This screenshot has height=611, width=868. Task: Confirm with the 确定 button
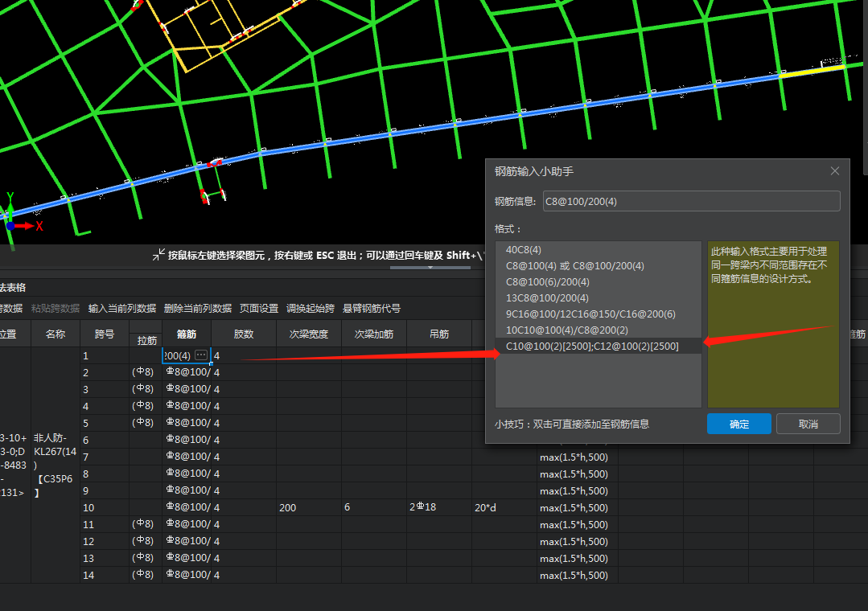tap(739, 424)
